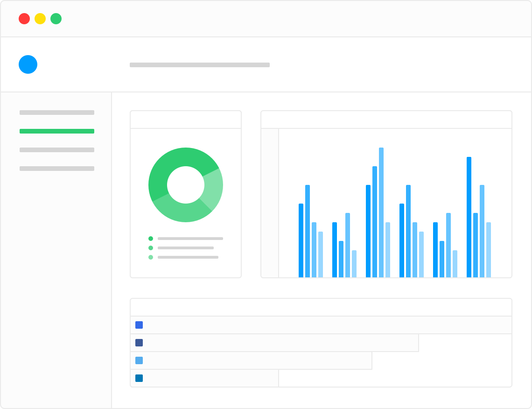
Task: Click the gray search bar in the header
Action: [200, 65]
